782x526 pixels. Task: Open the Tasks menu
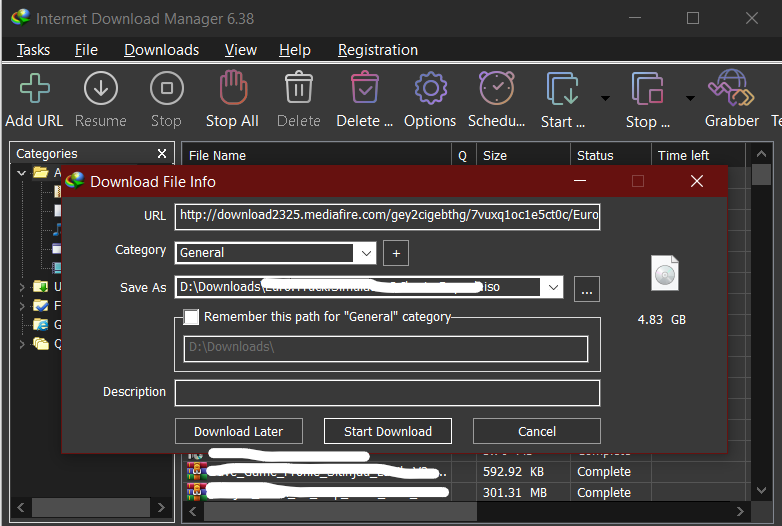(x=33, y=50)
